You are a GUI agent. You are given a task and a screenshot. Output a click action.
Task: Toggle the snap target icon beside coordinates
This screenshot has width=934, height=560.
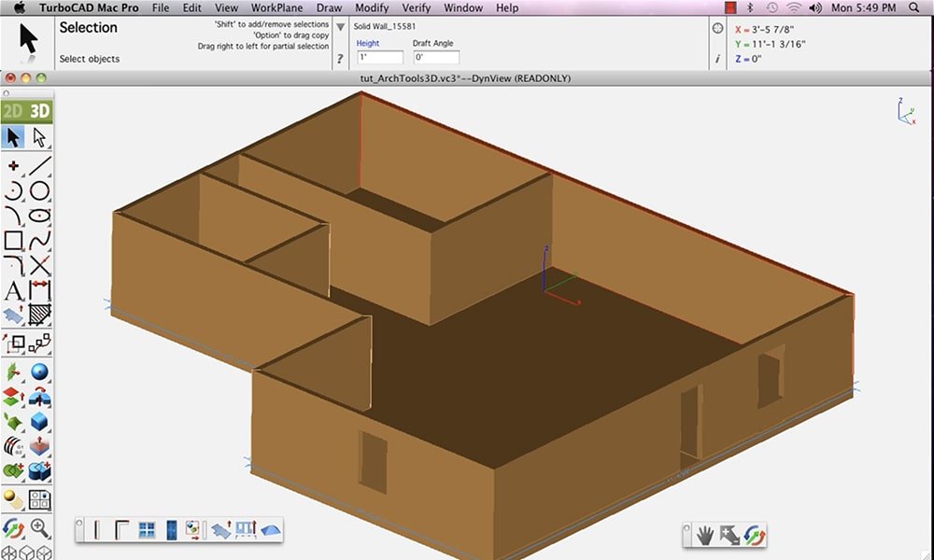[717, 28]
